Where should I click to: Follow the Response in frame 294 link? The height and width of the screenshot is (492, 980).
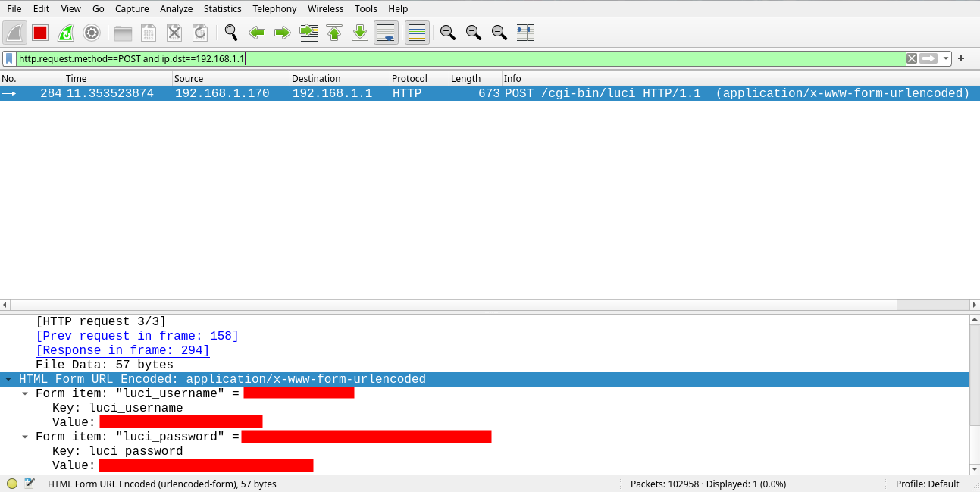[x=122, y=350]
